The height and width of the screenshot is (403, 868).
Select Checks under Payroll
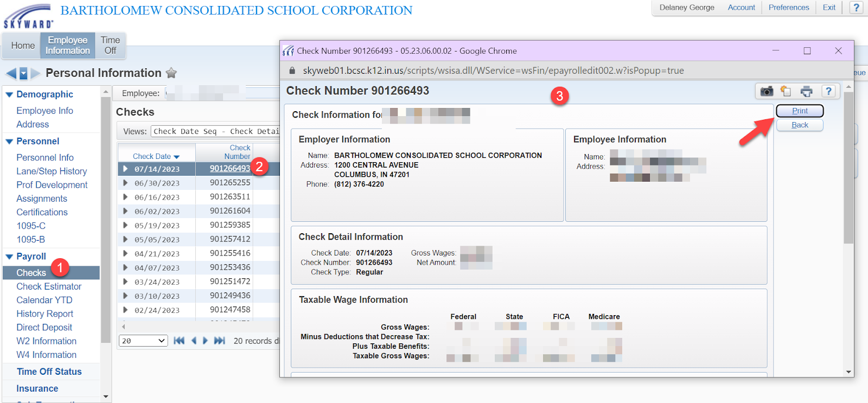tap(51, 273)
